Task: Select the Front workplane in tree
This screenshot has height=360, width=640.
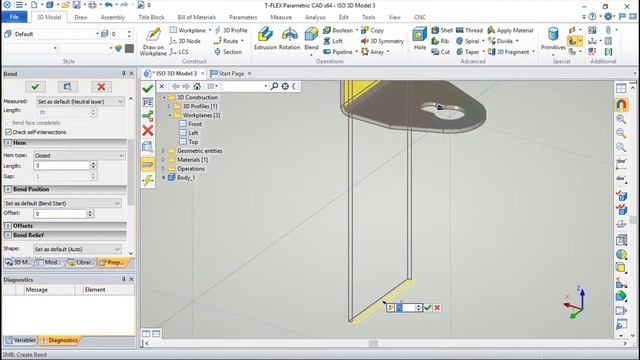Action: click(x=195, y=124)
